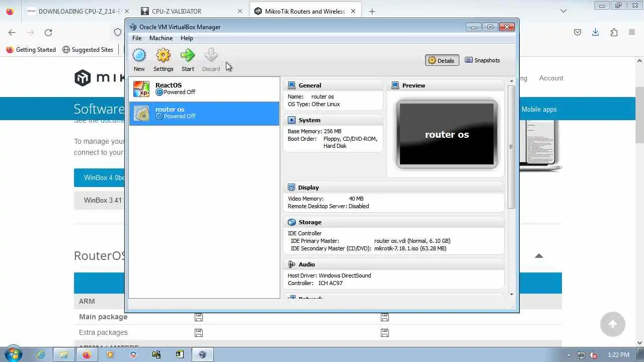Screen dimensions: 644x362
Task: Open Internet Explorer from the taskbar
Action: click(x=41, y=354)
